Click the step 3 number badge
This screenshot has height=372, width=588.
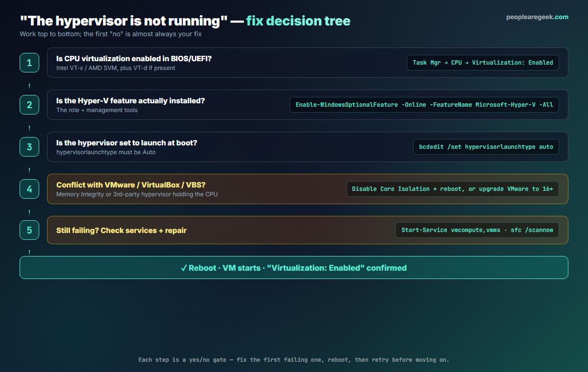[x=29, y=147]
